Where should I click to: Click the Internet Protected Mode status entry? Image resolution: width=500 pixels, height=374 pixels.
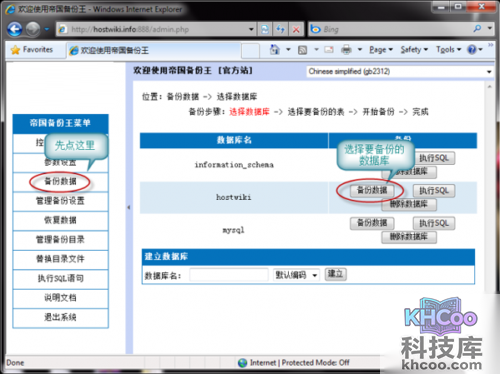294,363
